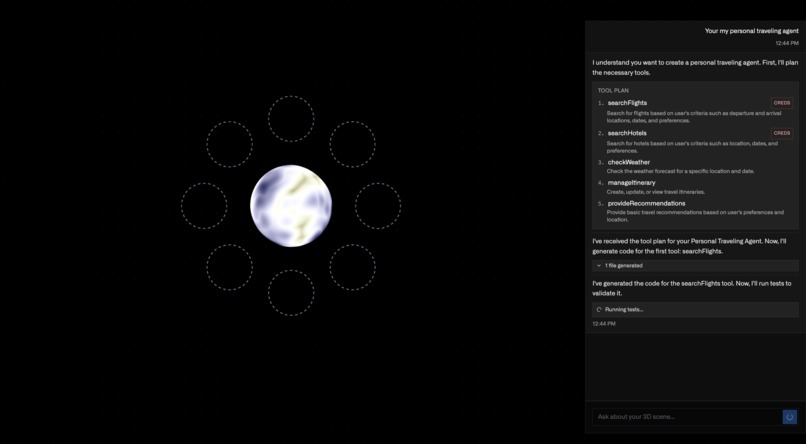The image size is (806, 444).
Task: Click the send button with loading spinner
Action: (x=790, y=417)
